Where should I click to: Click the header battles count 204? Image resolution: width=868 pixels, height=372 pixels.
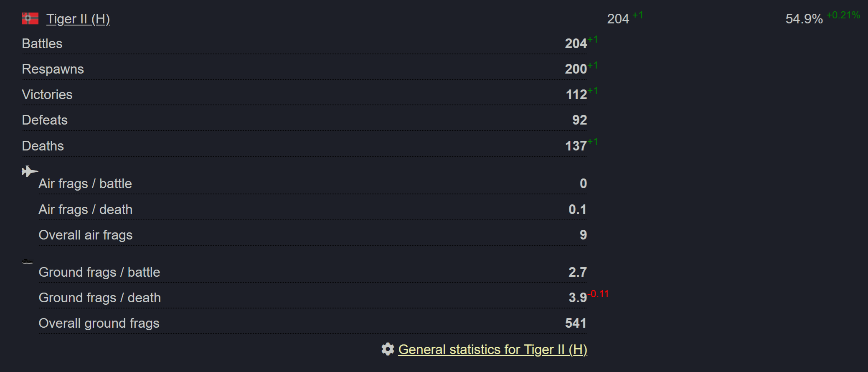618,19
